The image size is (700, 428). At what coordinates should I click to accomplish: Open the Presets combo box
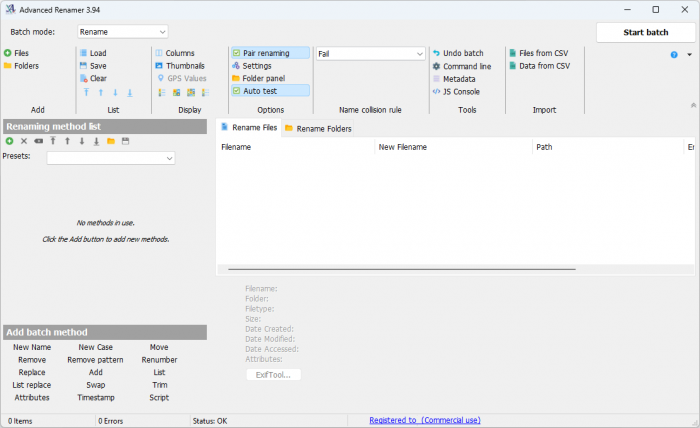(x=110, y=157)
